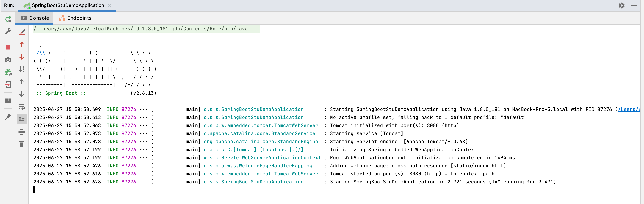Open run window gear options menu
Image resolution: width=644 pixels, height=204 pixels.
click(621, 5)
